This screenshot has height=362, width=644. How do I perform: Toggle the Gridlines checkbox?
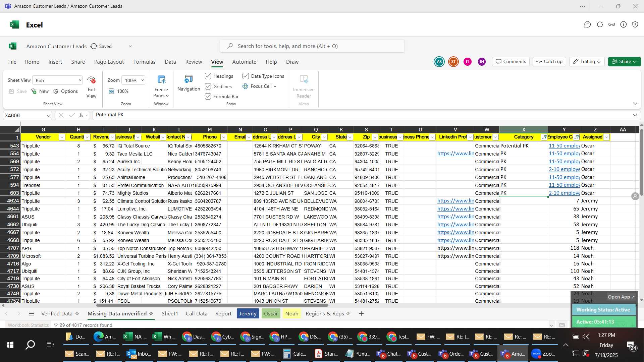point(208,86)
